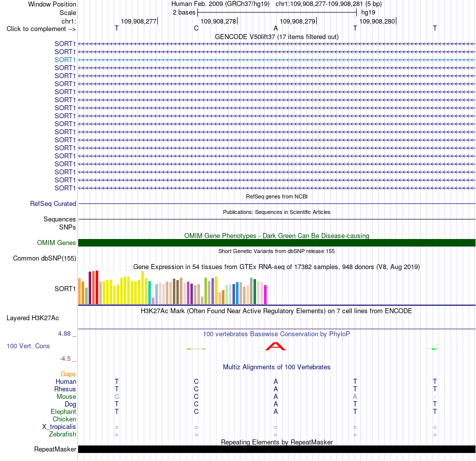Click the magenta last bar in the GTEx chart

266,295
